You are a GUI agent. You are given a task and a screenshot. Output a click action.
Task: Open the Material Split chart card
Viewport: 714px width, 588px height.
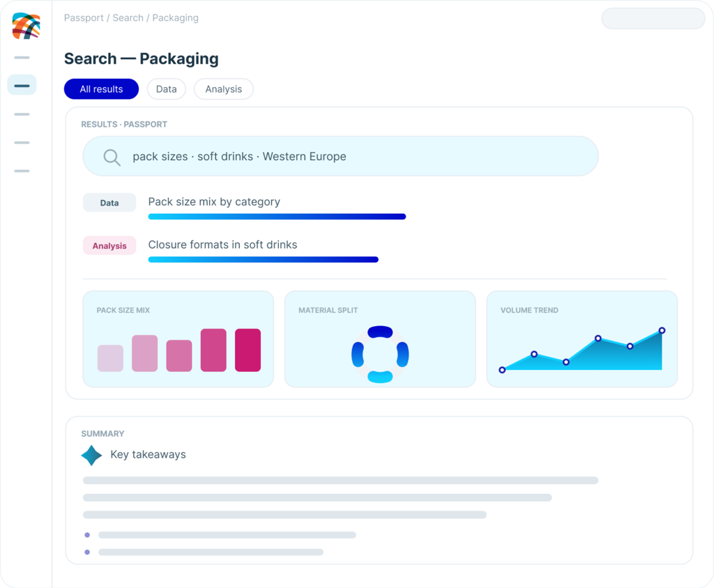[x=380, y=339]
